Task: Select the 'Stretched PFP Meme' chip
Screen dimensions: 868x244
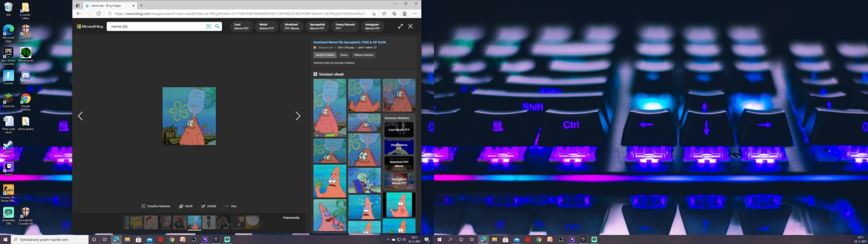Action: pyautogui.click(x=292, y=27)
